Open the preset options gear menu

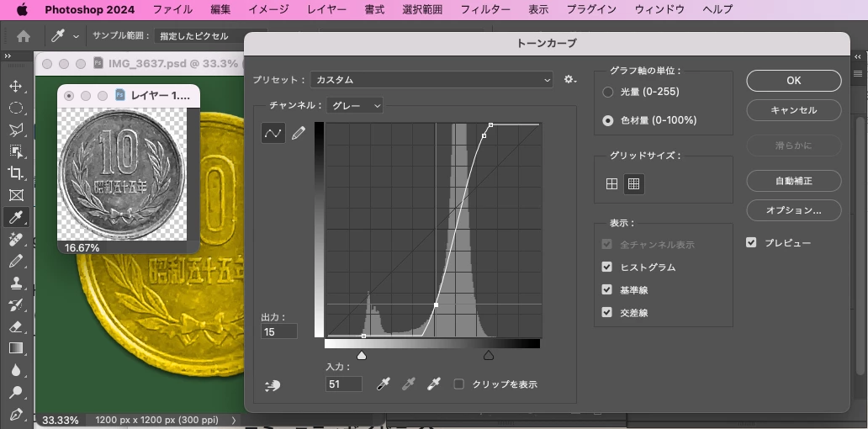[x=569, y=80]
